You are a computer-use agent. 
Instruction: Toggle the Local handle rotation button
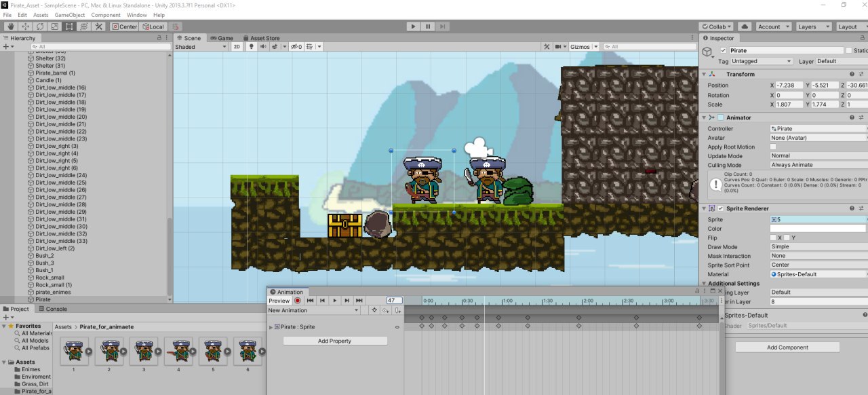click(x=153, y=26)
